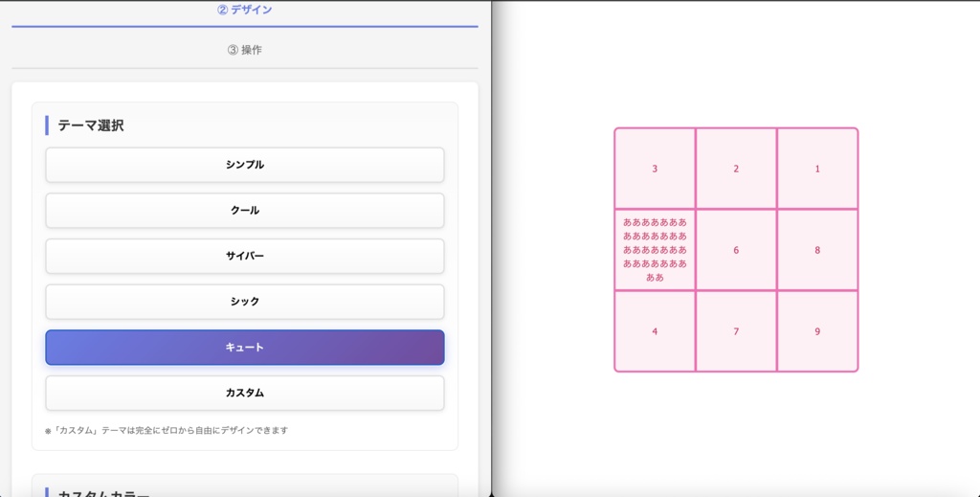Select the highlighted キュート theme
Viewport: 980px width, 497px height.
click(245, 348)
